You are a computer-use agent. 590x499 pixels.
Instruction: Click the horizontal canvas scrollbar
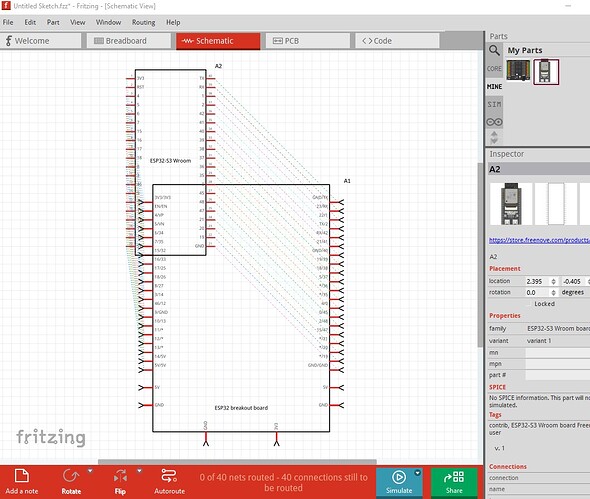[x=237, y=462]
